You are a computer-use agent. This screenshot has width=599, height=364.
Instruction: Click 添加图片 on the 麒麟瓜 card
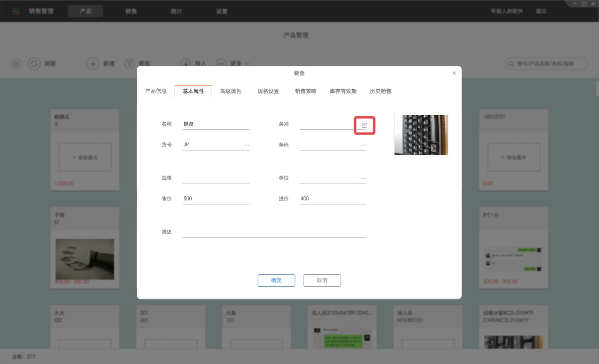click(85, 158)
